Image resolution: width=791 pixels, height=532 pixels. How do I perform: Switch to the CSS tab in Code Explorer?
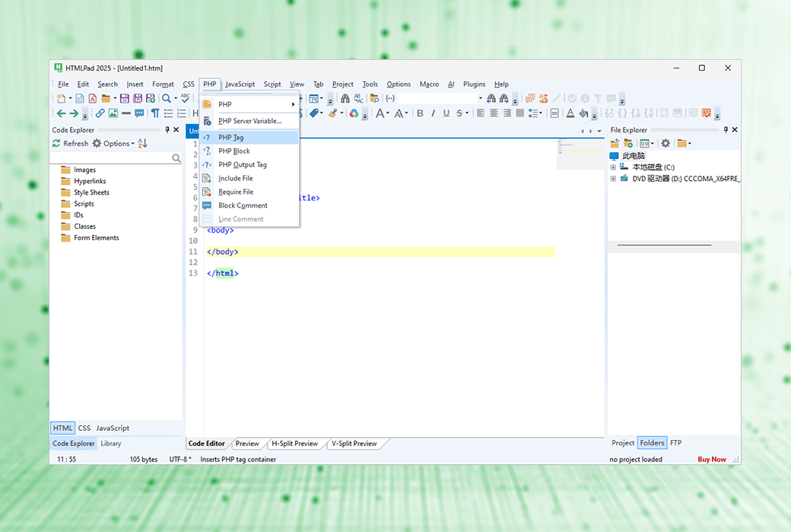(x=84, y=428)
